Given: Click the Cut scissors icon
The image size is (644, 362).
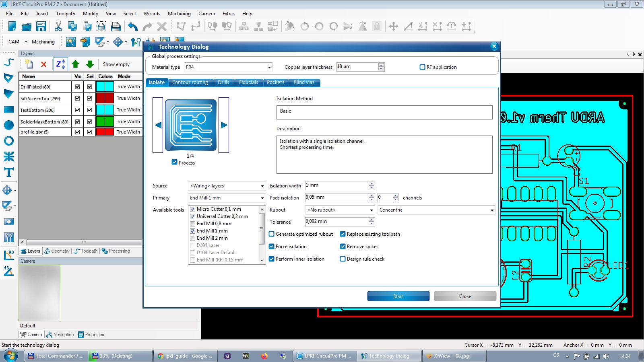Looking at the screenshot, I should (58, 27).
